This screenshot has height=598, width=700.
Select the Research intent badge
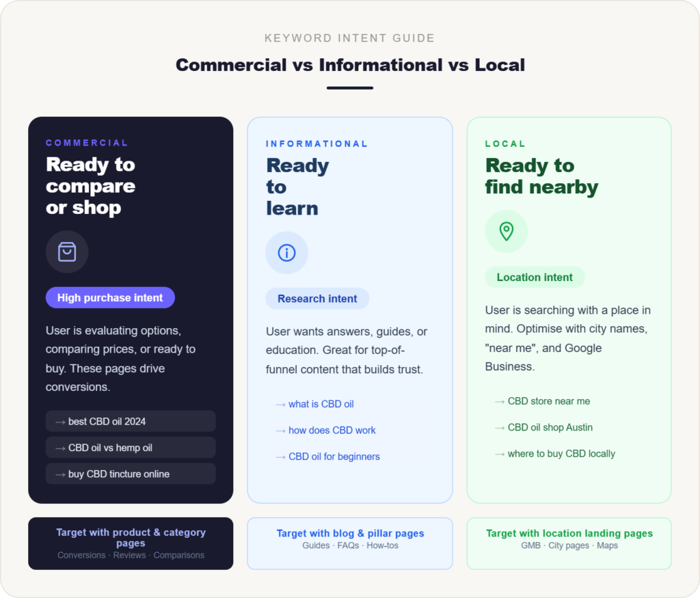click(x=317, y=299)
